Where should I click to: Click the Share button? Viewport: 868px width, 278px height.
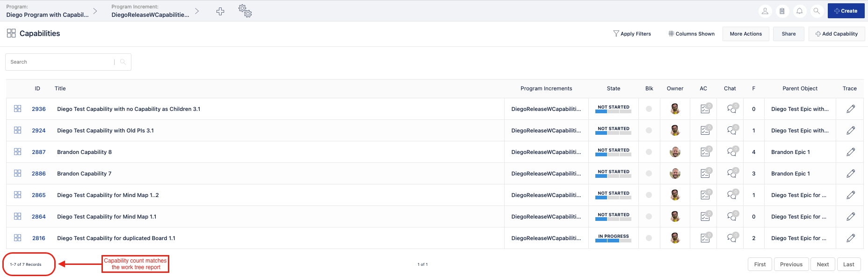click(788, 34)
